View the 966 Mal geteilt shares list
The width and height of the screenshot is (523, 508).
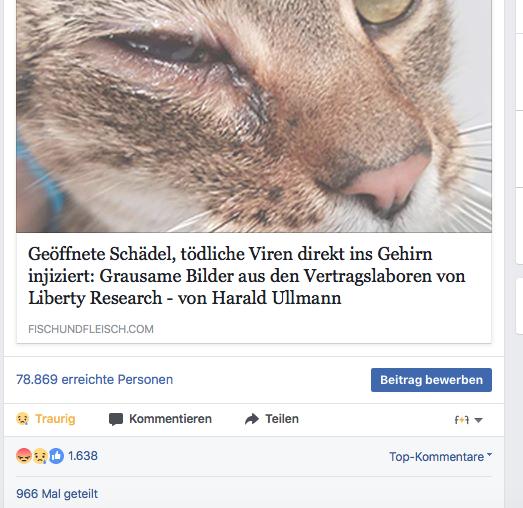point(57,494)
